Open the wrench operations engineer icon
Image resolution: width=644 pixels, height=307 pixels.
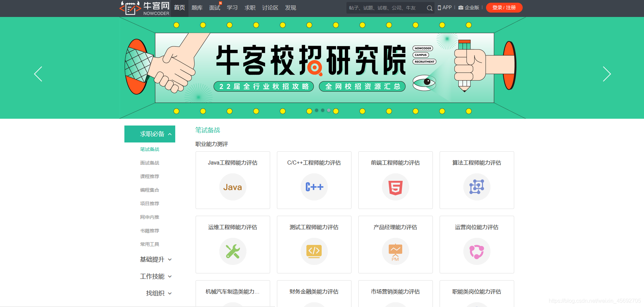(233, 251)
